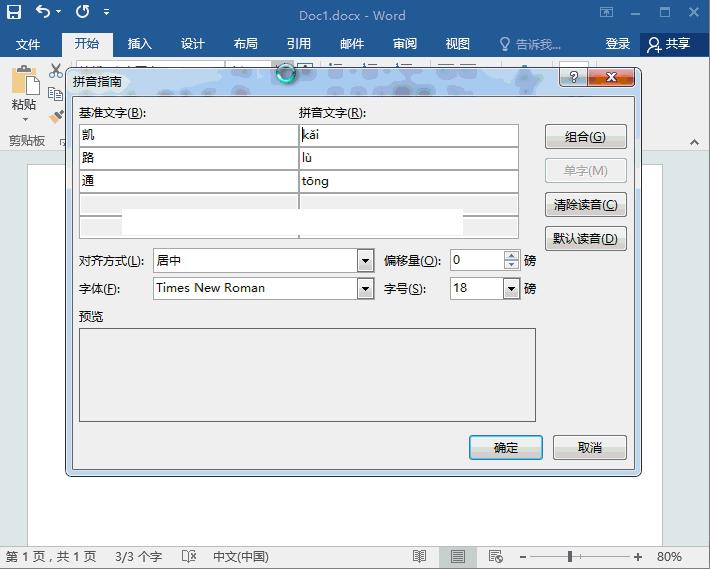Open the 粘贴 options dropdown arrow

click(x=24, y=119)
